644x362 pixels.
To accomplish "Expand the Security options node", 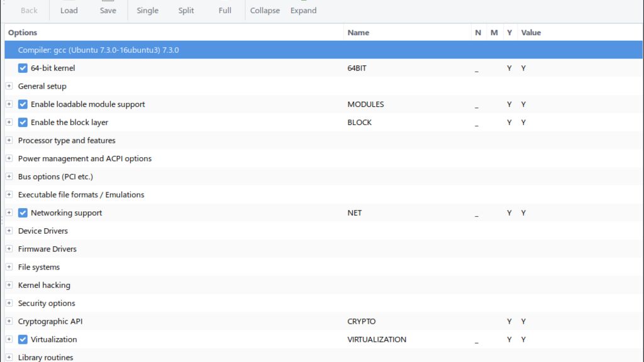I will (9, 303).
